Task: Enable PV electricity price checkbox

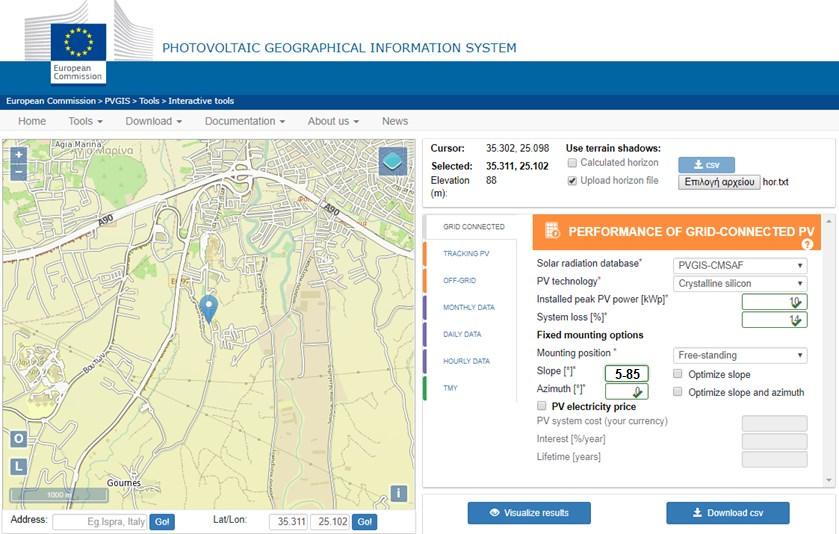Action: (541, 406)
